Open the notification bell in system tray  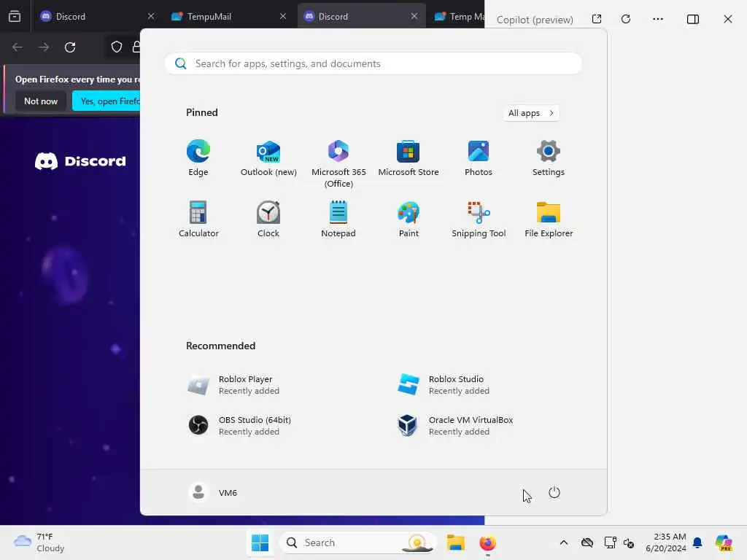tap(697, 542)
